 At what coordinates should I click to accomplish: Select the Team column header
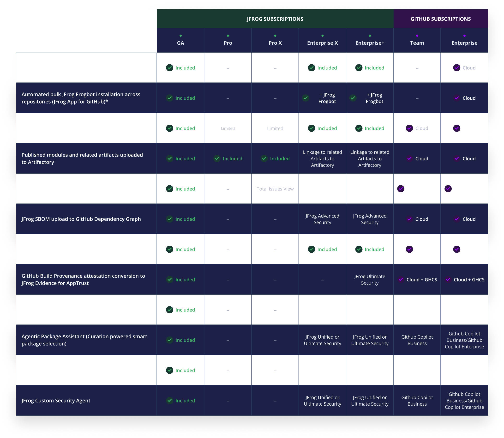[x=417, y=40]
